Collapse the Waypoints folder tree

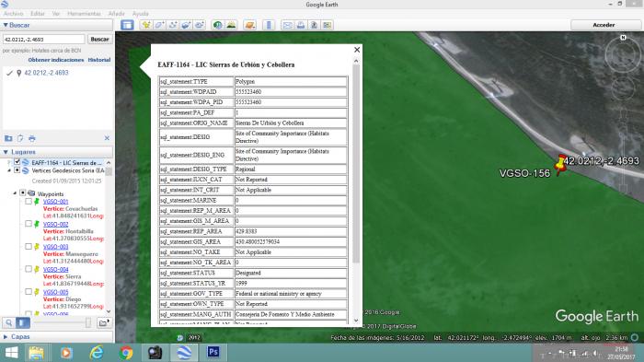pos(15,193)
